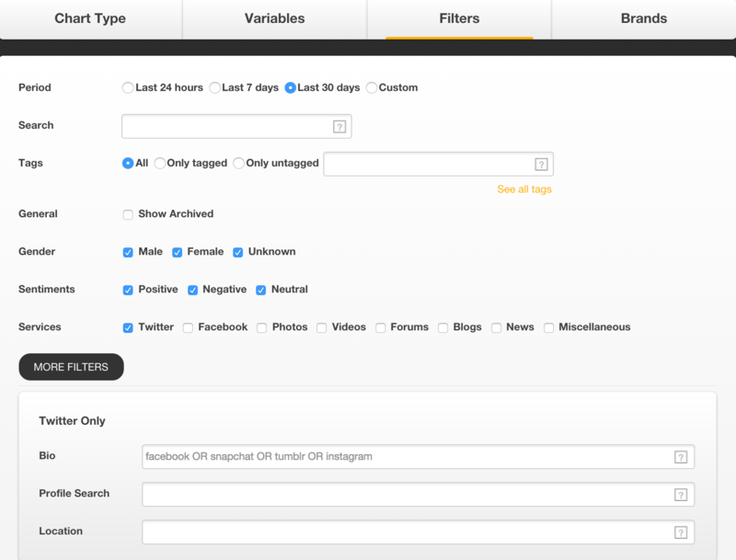
Task: Click the help icon in Bio field
Action: click(681, 457)
